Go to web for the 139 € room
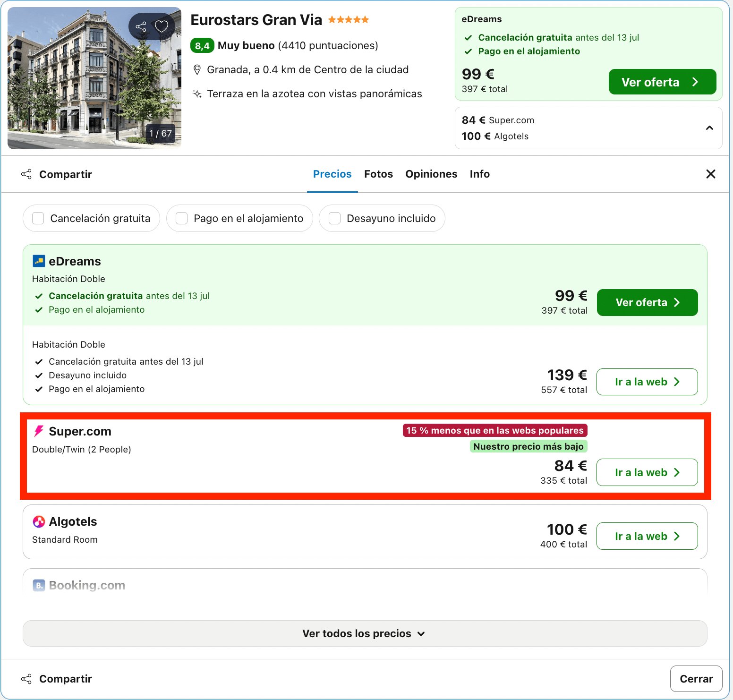The image size is (733, 700). 647,382
